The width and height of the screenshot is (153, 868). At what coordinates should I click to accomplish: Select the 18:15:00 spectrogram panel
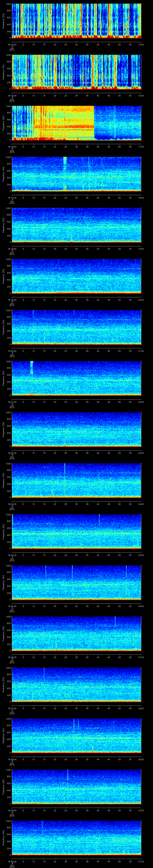76,72
